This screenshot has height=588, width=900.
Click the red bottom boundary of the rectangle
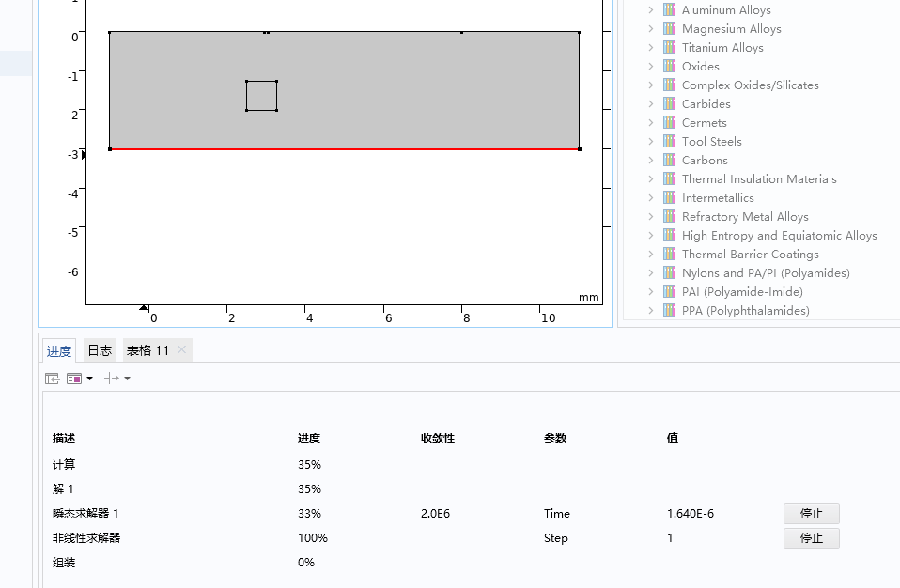(376, 149)
